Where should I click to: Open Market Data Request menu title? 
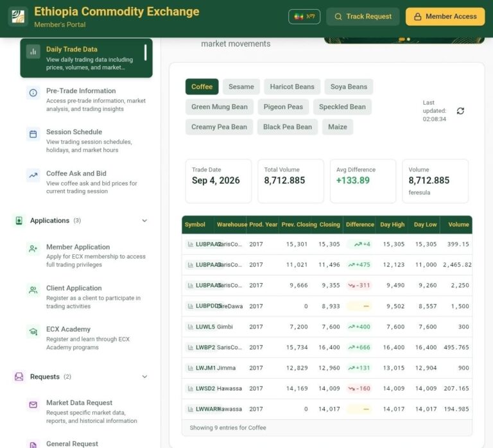[x=79, y=402]
